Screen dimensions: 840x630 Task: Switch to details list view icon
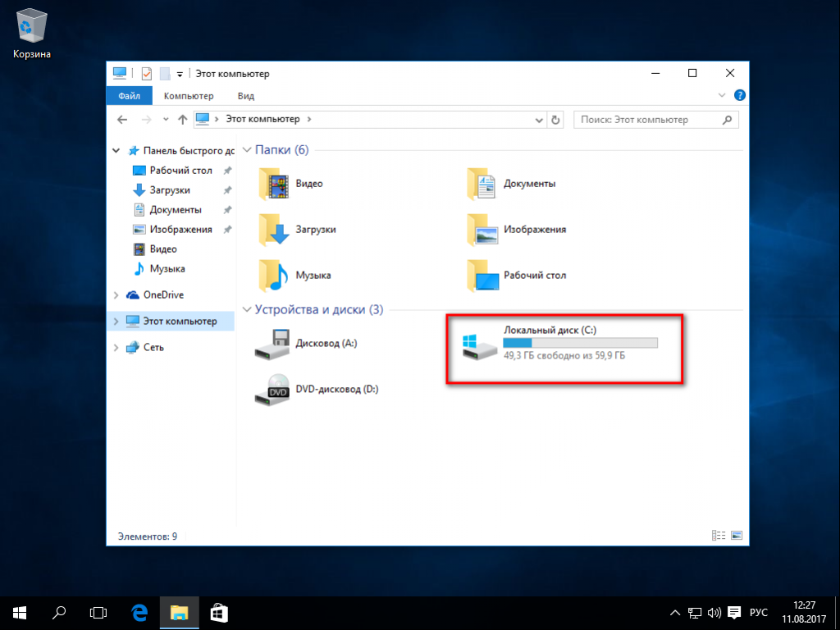click(719, 536)
